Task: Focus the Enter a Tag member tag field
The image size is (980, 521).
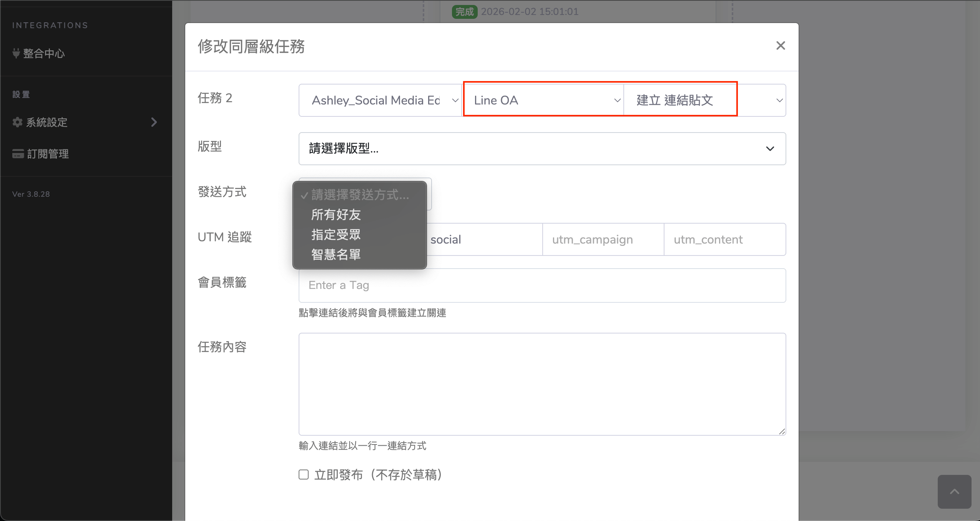Action: click(542, 285)
